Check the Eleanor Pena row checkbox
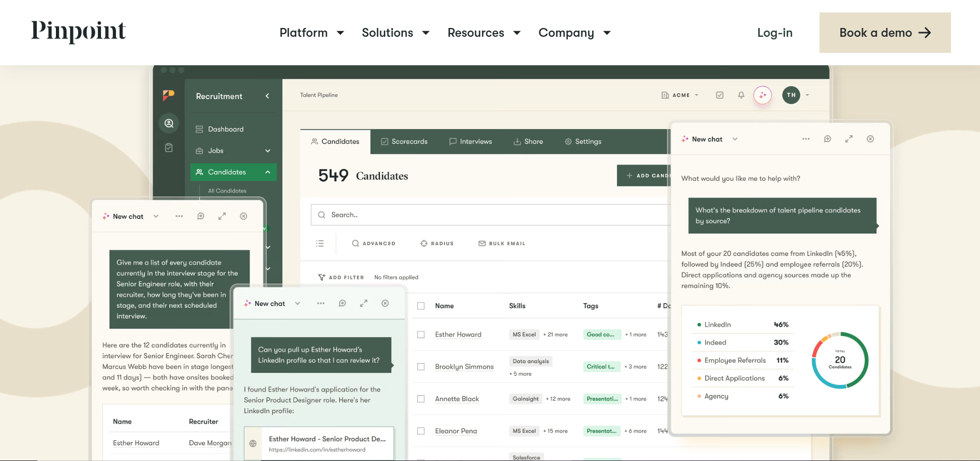The width and height of the screenshot is (980, 461). (421, 431)
